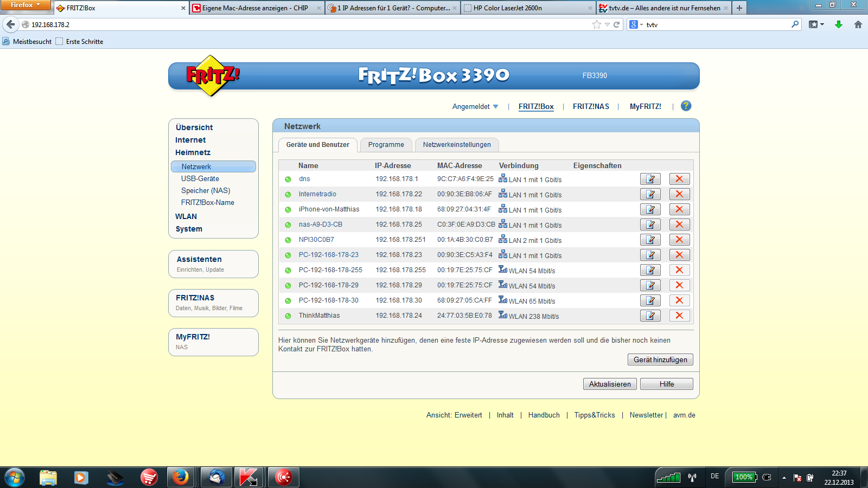Toggle Ansicht: Erweitert view link
Viewport: 868px width, 488px height.
[x=454, y=415]
